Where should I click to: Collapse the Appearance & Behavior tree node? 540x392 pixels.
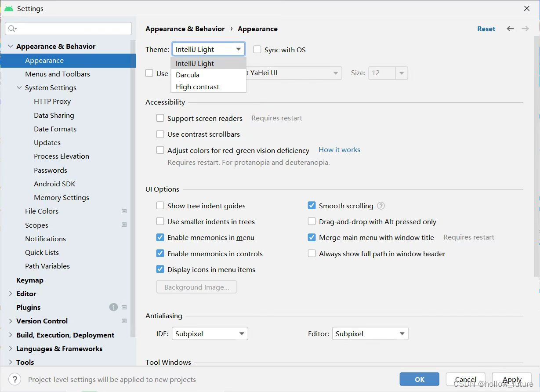click(x=11, y=46)
